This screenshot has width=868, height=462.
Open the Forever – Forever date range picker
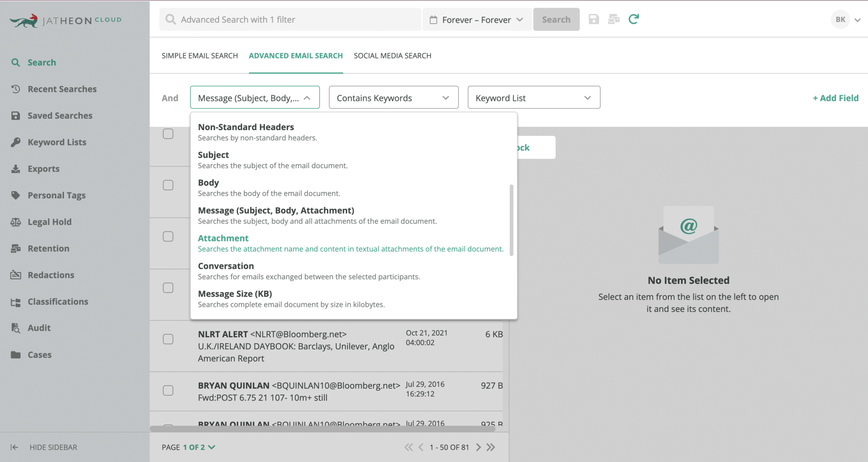click(x=476, y=19)
